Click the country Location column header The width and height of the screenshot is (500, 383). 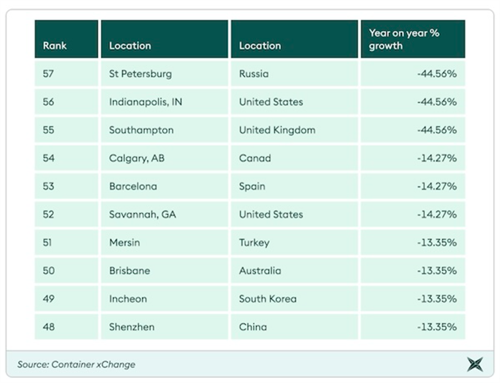(294, 39)
